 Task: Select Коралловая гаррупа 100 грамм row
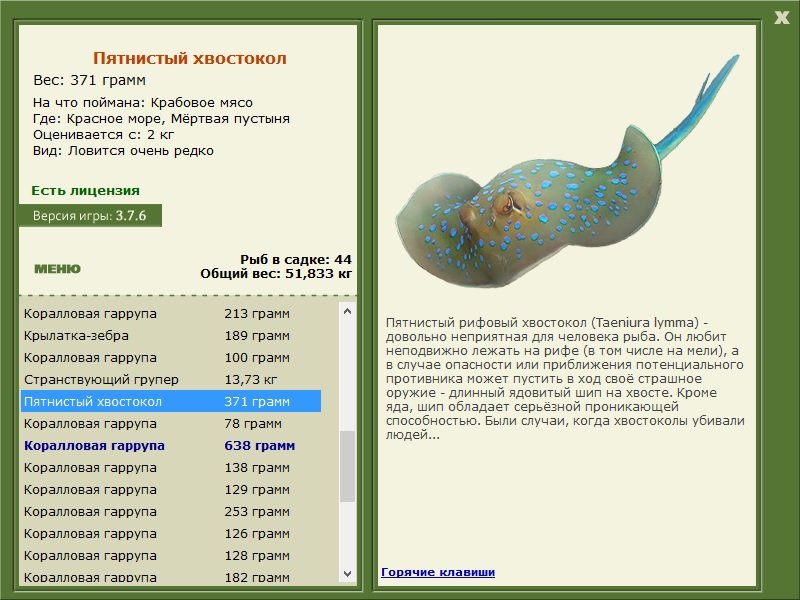coord(171,358)
